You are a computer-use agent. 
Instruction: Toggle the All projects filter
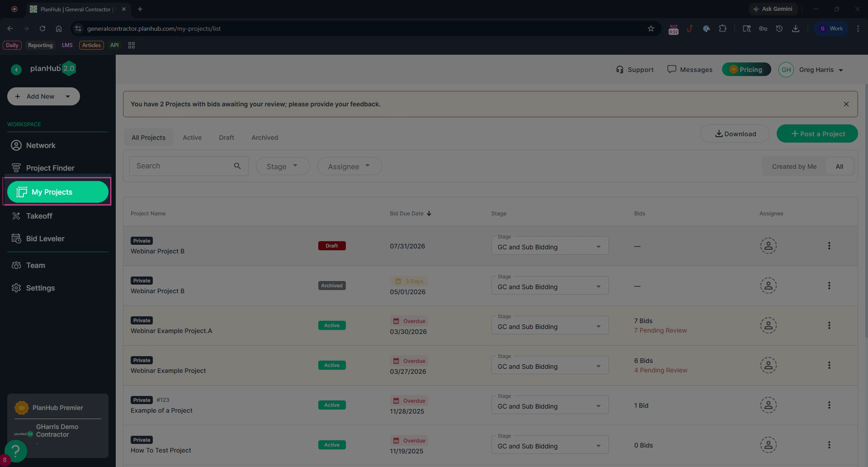click(840, 167)
